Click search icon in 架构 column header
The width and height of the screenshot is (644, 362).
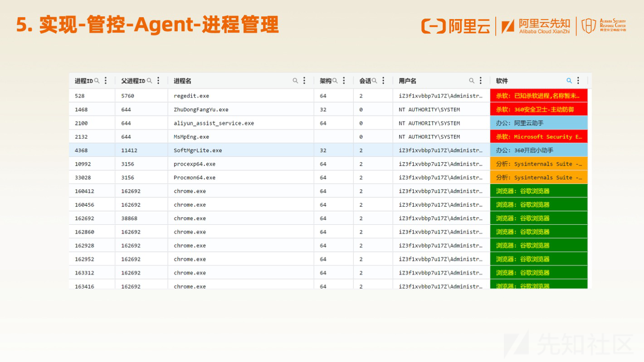pyautogui.click(x=335, y=81)
